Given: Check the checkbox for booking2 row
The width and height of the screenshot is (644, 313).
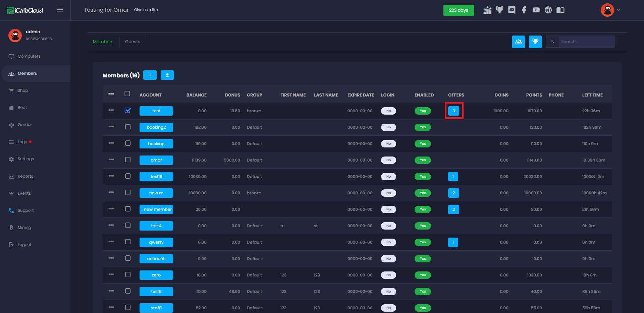Looking at the screenshot, I should (x=128, y=127).
